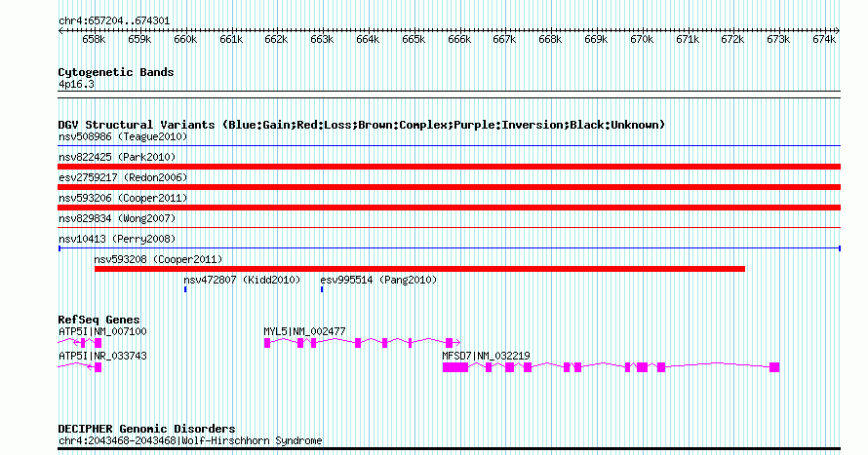Click the ATP5I NR_033743 exon block

coord(98,367)
